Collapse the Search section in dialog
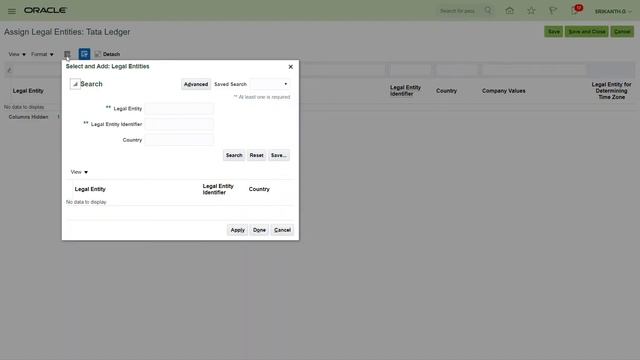 click(x=75, y=84)
